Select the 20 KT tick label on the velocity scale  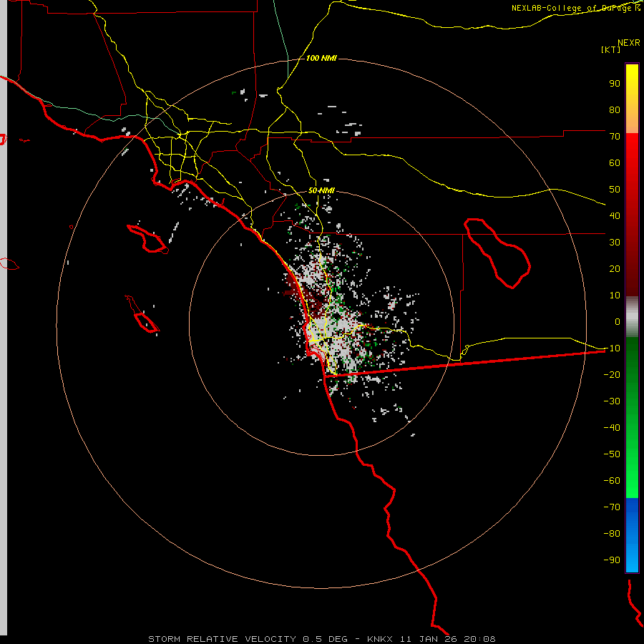pos(615,268)
